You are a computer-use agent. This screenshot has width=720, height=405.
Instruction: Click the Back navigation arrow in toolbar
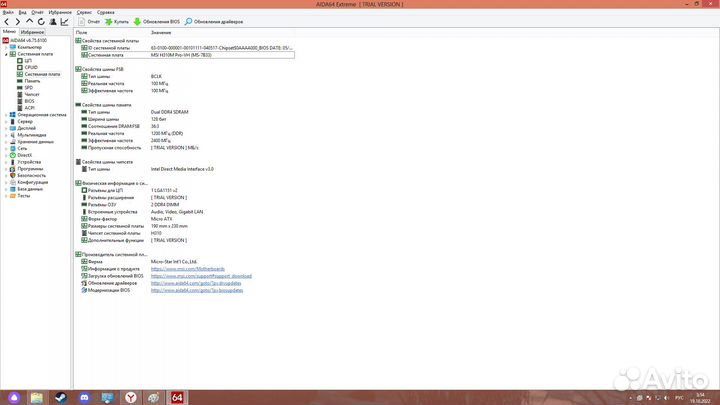(x=7, y=20)
